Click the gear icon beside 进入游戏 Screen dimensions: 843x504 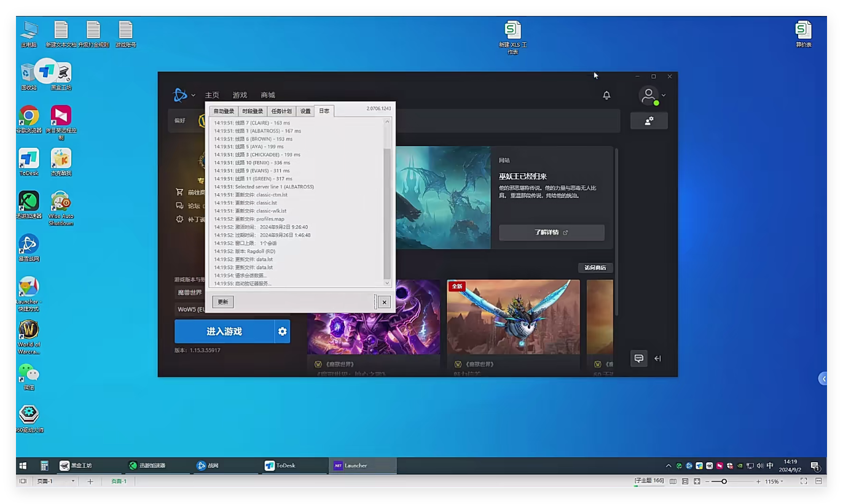282,331
